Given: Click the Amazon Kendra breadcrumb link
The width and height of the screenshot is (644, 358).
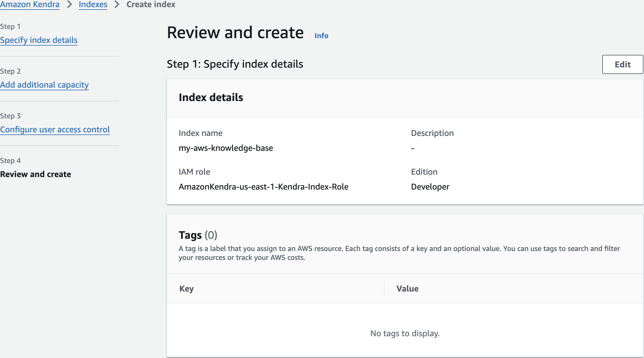Looking at the screenshot, I should 30,4.
